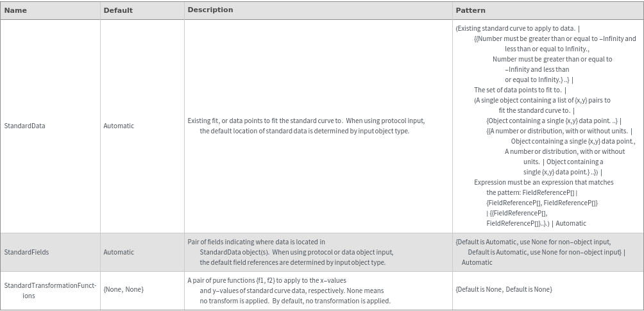Click the Automatic default for StandardData
Image resolution: width=644 pixels, height=311 pixels.
[119, 126]
